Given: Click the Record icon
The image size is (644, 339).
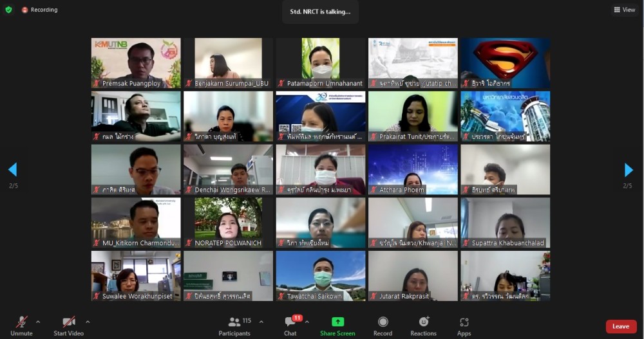Looking at the screenshot, I should pos(383,322).
